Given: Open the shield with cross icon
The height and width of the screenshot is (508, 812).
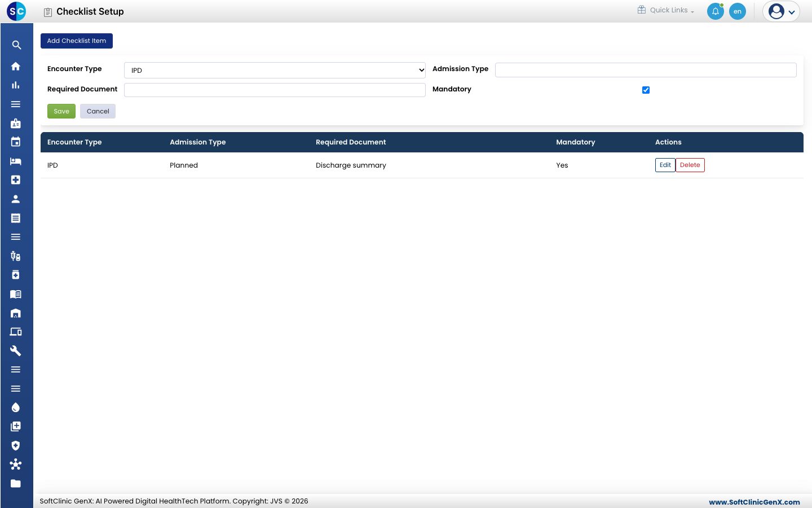Looking at the screenshot, I should click(16, 445).
